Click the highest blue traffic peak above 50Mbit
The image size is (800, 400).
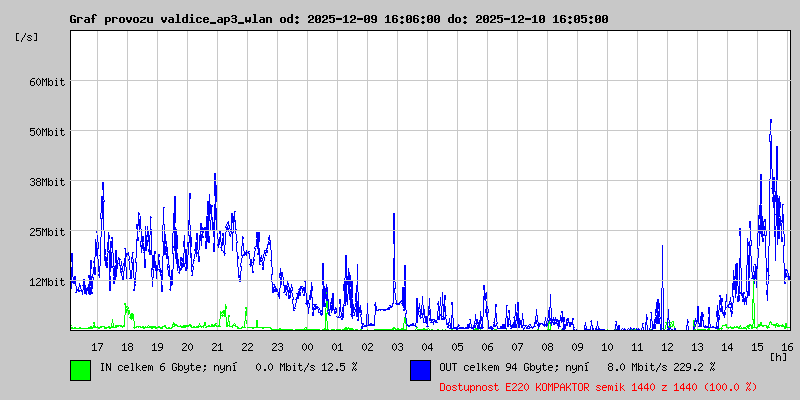pos(770,121)
